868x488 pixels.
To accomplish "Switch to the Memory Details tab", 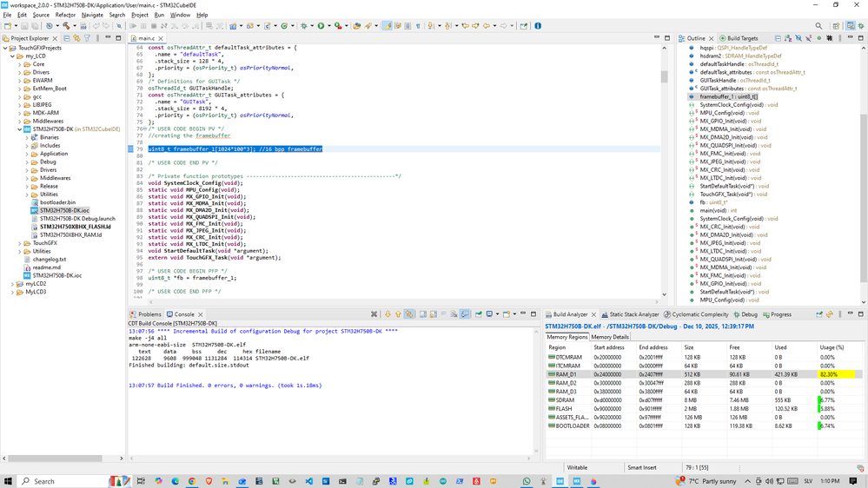I will coord(610,337).
